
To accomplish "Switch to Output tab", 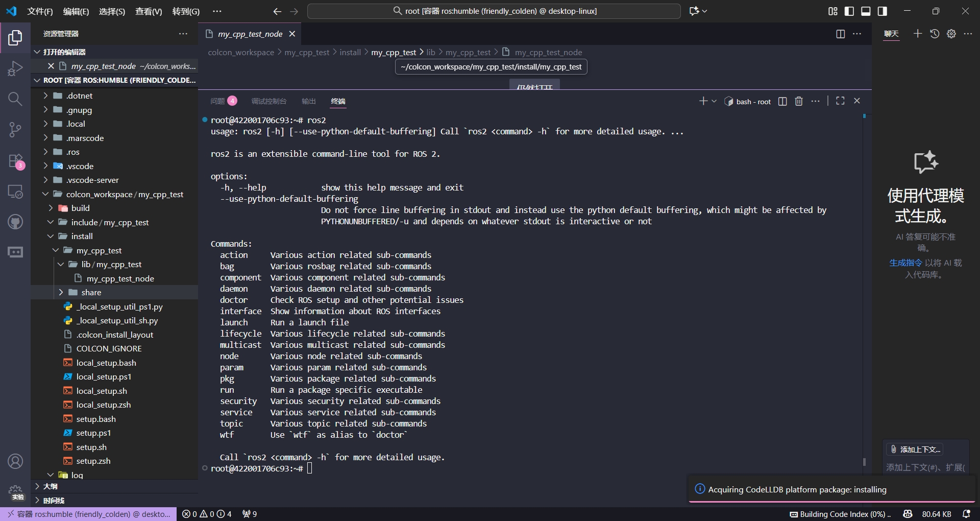I will [309, 101].
